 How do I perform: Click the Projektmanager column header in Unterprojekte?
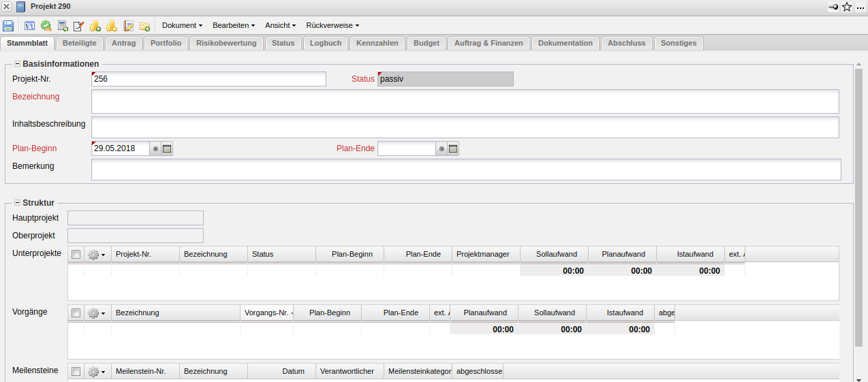coord(485,254)
